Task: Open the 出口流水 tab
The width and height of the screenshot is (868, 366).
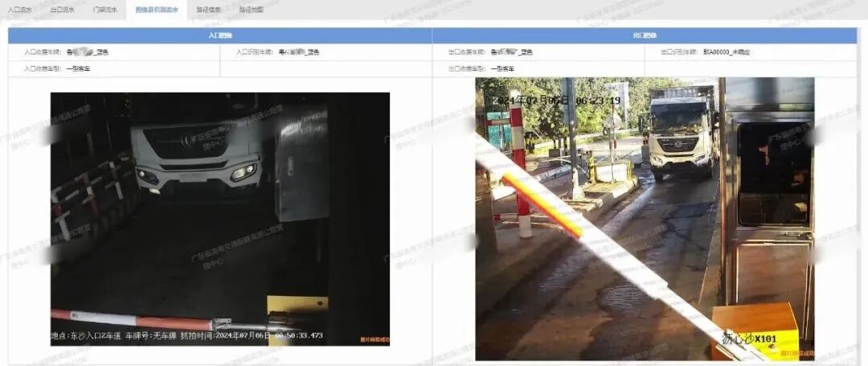Action: [62, 10]
